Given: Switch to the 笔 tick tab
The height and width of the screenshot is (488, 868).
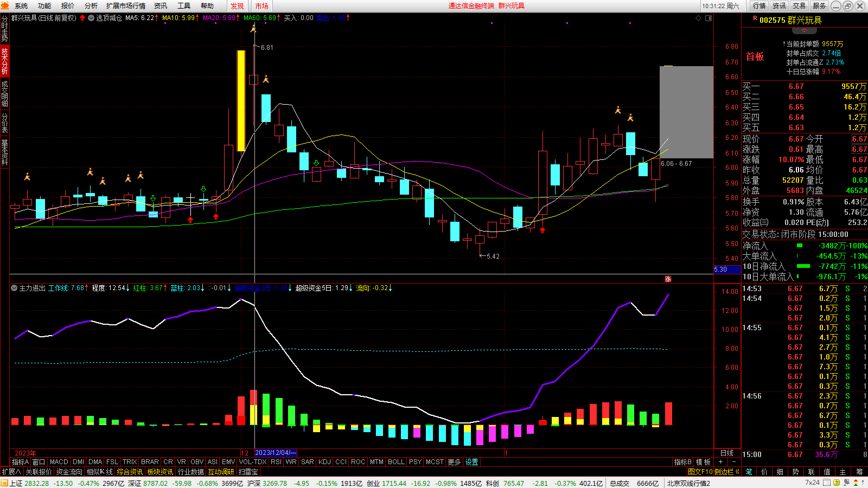Looking at the screenshot, I should point(749,472).
